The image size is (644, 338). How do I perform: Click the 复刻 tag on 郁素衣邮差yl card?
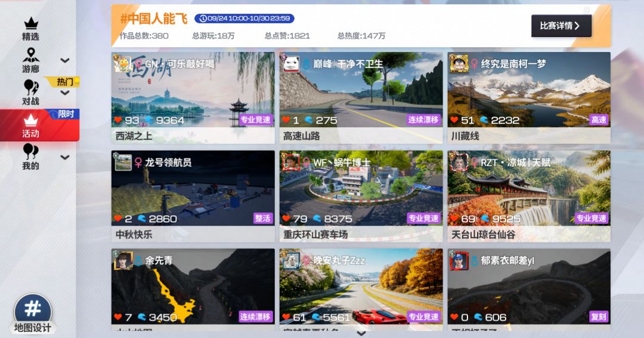[599, 317]
